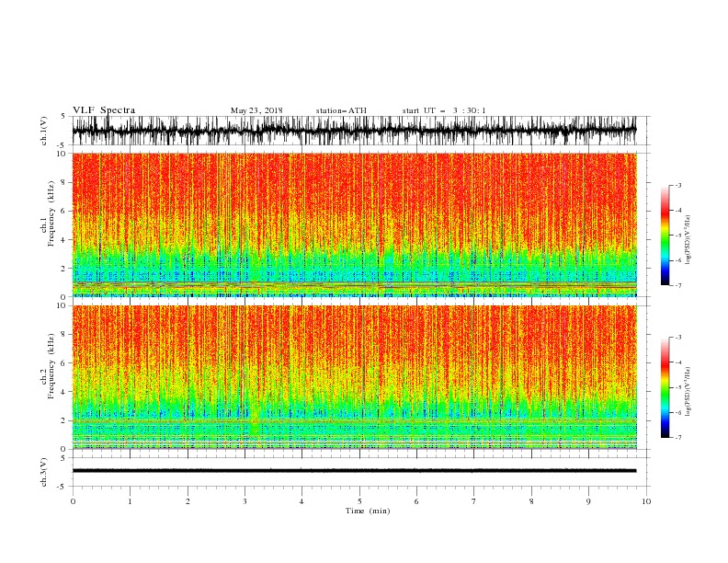Click time axis tick label "8"
Image resolution: width=728 pixels, height=563 pixels.
pyautogui.click(x=531, y=501)
